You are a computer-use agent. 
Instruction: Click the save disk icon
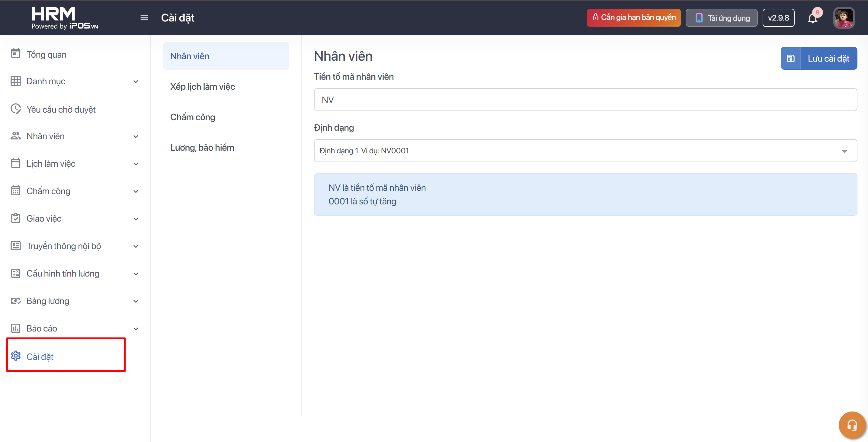(x=790, y=58)
